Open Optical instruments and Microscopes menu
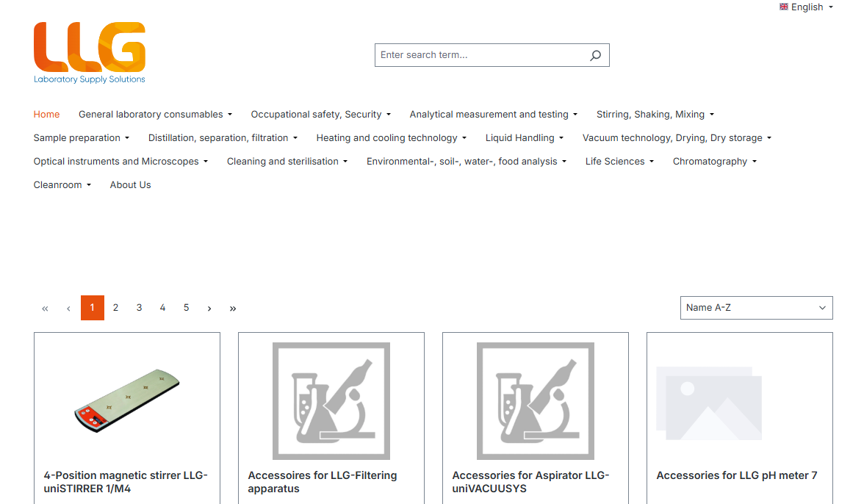 (120, 162)
